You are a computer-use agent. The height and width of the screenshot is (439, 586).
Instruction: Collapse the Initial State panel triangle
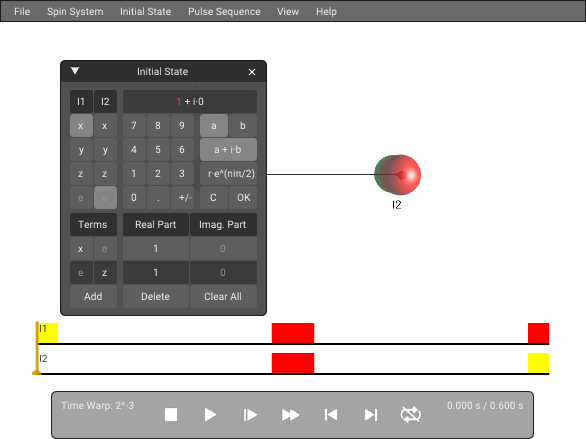[x=75, y=71]
